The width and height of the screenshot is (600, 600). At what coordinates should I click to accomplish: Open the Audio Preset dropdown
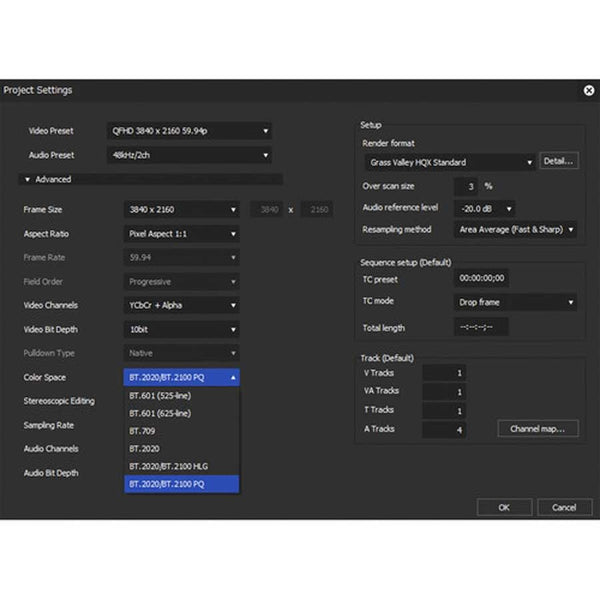[189, 155]
